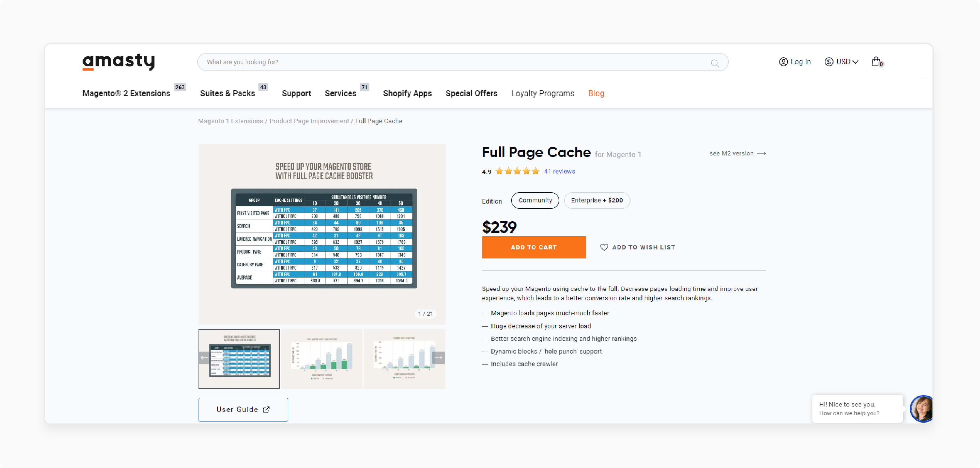The image size is (980, 468).
Task: Open the amasty logo homepage
Action: point(118,62)
